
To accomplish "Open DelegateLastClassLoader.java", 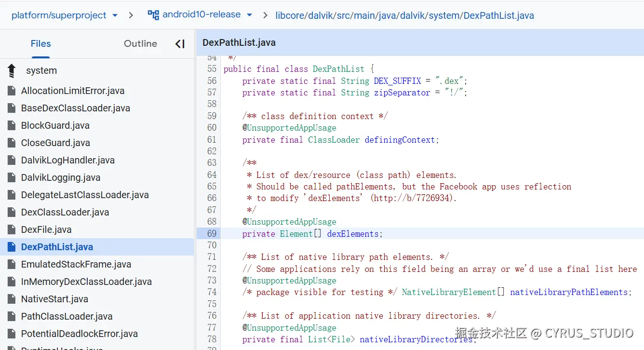I will point(85,195).
